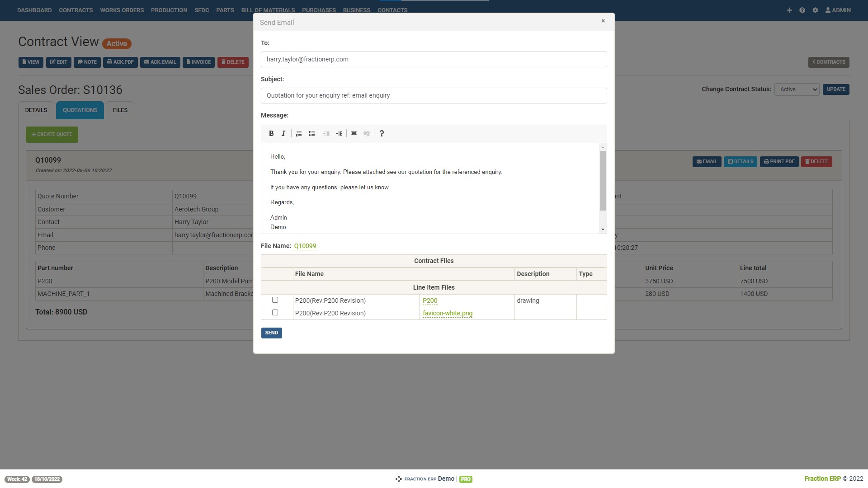Click the Bold formatting icon
Viewport: 868px width, 488px height.
[272, 133]
